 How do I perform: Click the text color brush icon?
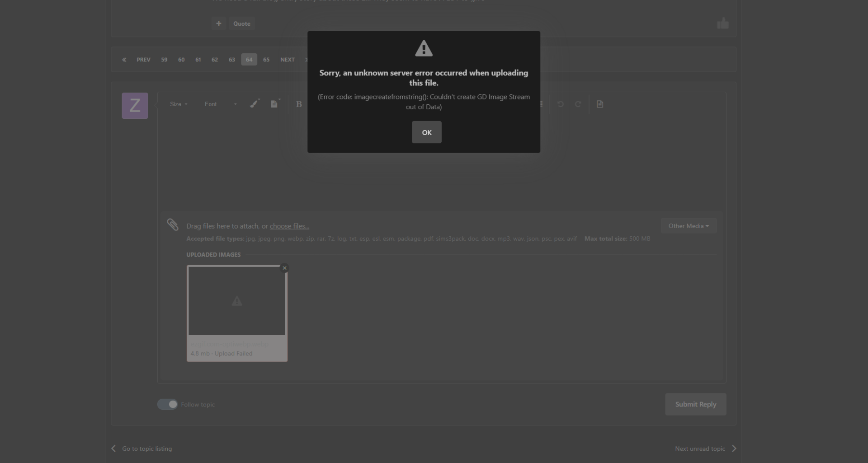click(255, 104)
